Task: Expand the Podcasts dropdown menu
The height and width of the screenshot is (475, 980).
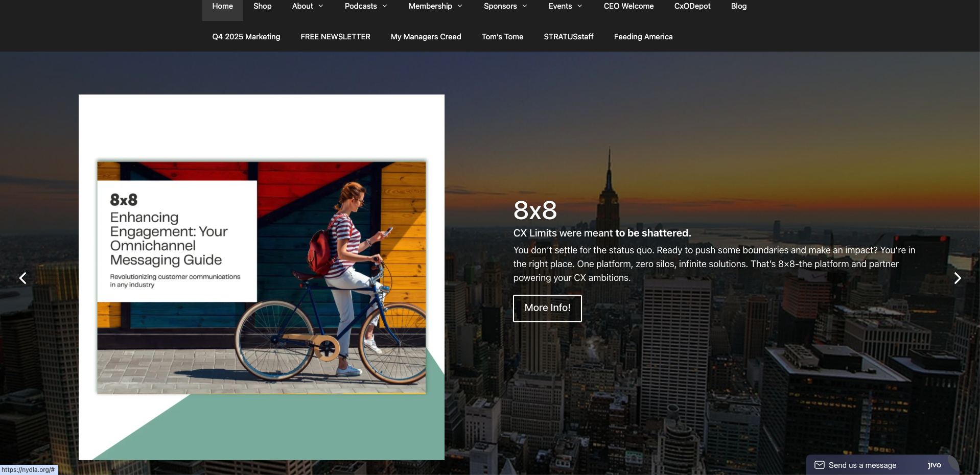Action: (366, 6)
